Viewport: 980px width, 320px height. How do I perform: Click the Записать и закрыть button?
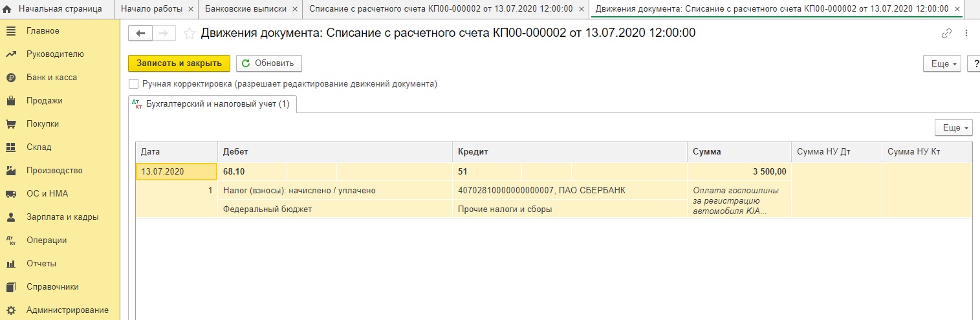tap(179, 63)
